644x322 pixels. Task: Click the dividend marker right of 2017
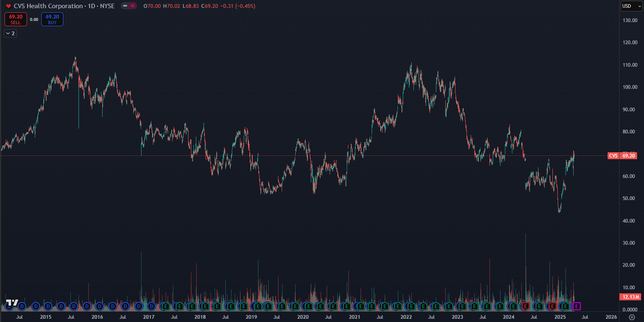point(151,306)
